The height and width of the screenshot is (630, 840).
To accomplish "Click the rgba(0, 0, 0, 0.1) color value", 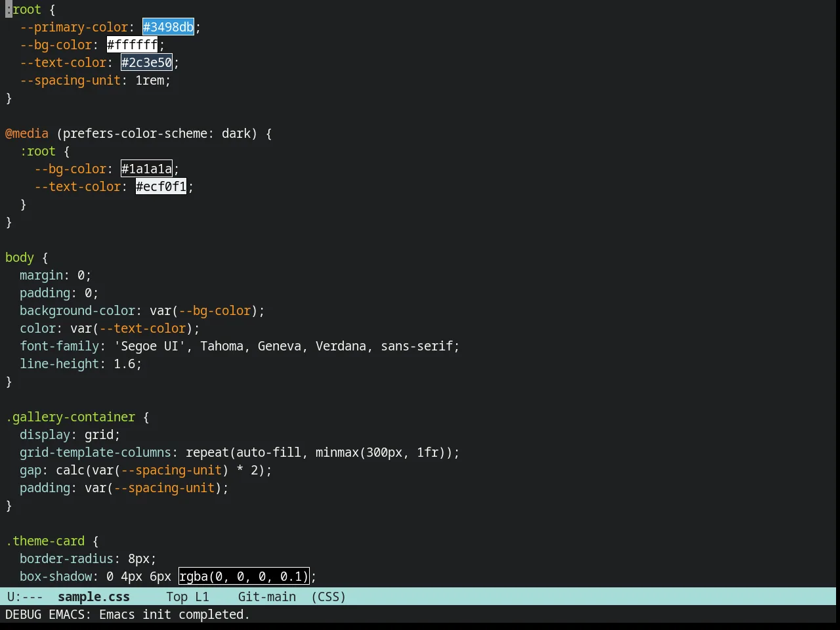I will click(243, 576).
